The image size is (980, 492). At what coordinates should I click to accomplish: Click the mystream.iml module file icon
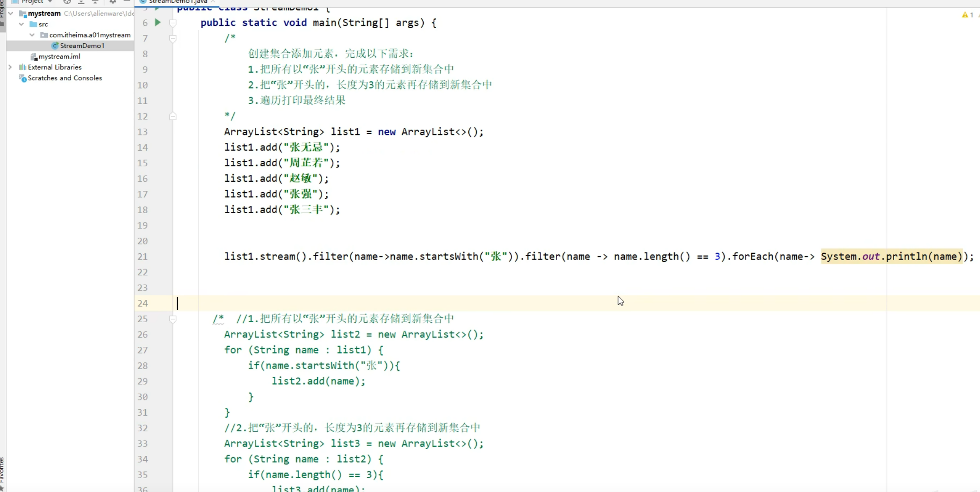coord(34,56)
